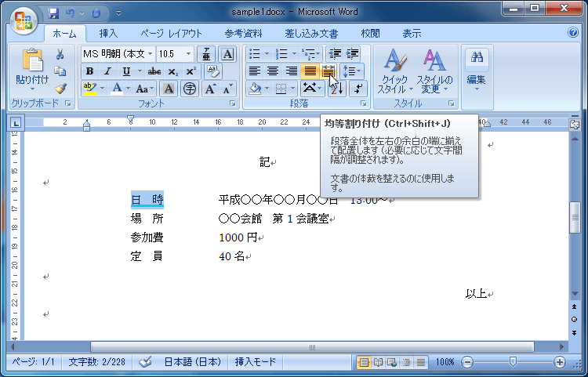This screenshot has height=377, width=588.
Task: Show or hide paragraph marks
Action: 358,89
